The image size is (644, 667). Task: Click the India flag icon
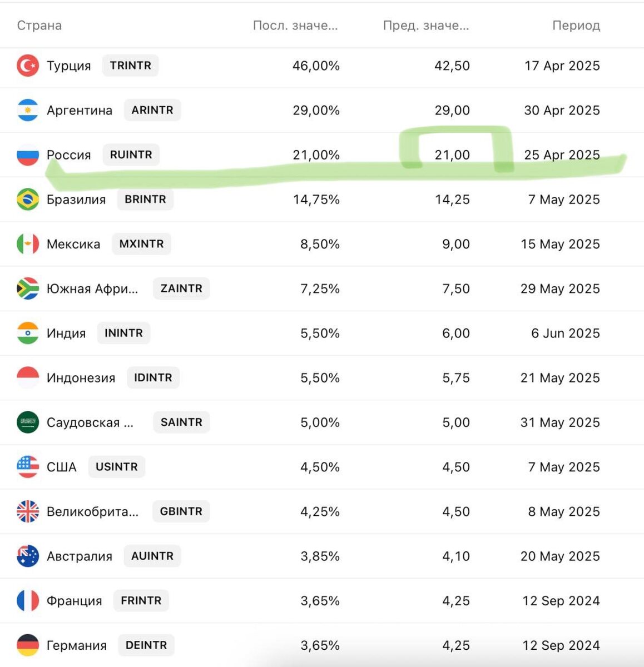[28, 333]
